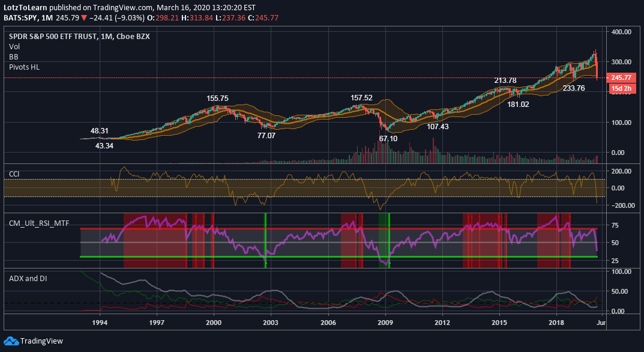
Task: Click the 25 level on RSI scale
Action: coord(615,260)
